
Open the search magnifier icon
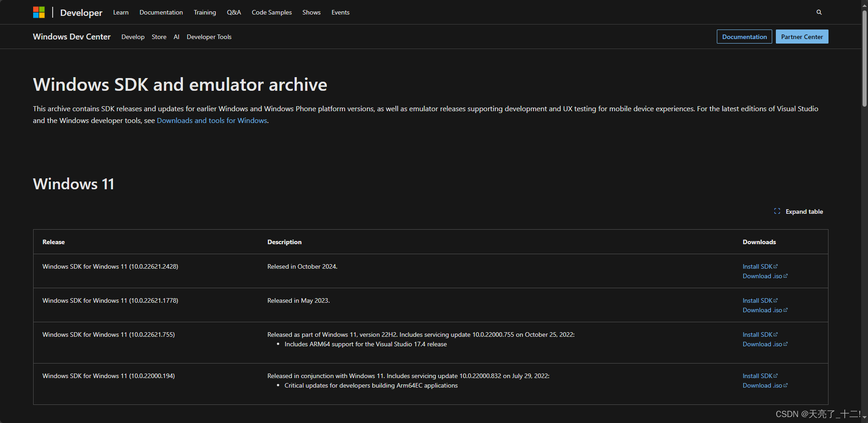819,12
